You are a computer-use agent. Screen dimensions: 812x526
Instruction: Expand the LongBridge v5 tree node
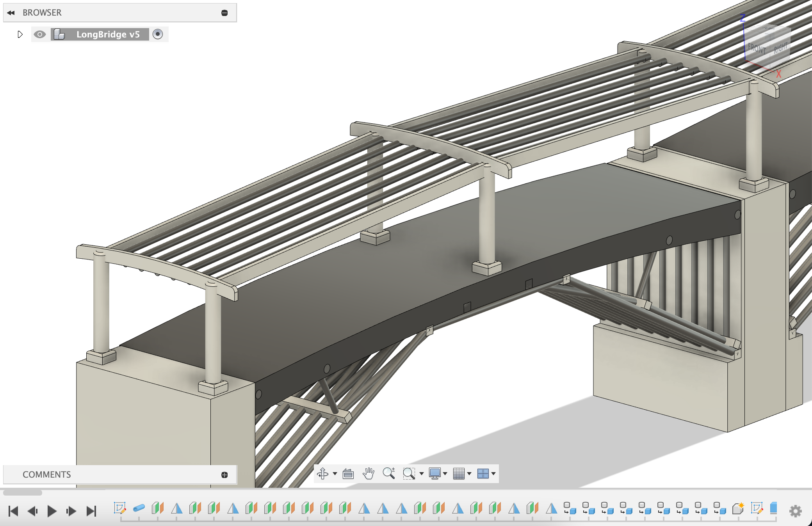coord(20,34)
